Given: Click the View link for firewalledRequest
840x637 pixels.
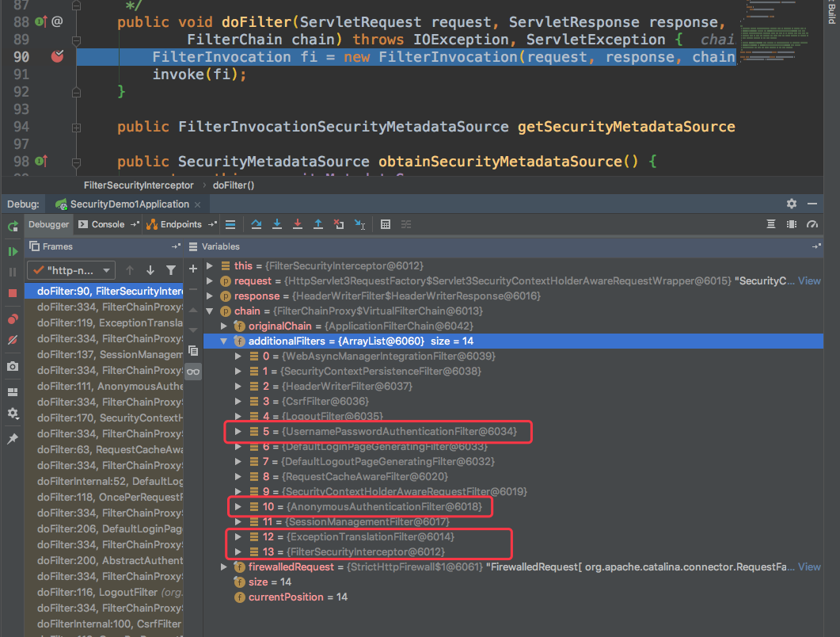Looking at the screenshot, I should coord(809,566).
